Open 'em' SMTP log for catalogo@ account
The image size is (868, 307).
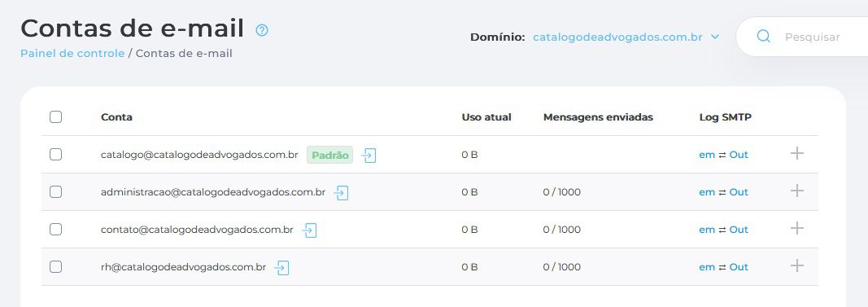point(707,155)
